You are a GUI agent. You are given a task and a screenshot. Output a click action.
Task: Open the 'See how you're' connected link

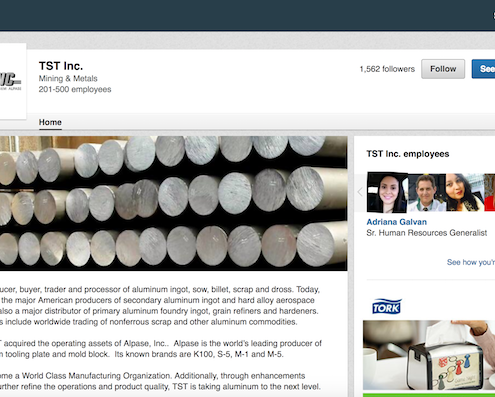point(471,262)
